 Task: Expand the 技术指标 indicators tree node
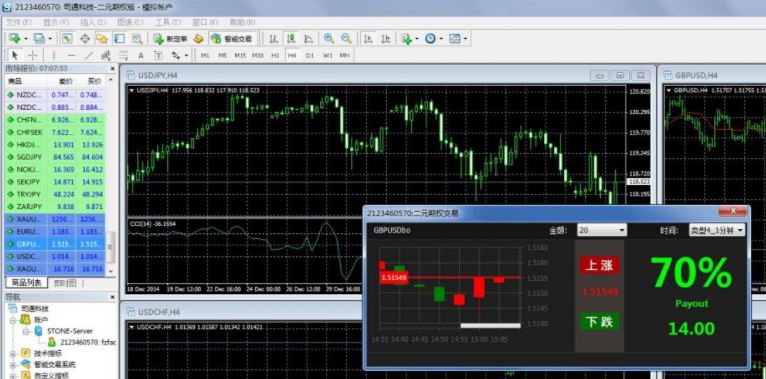[x=12, y=353]
